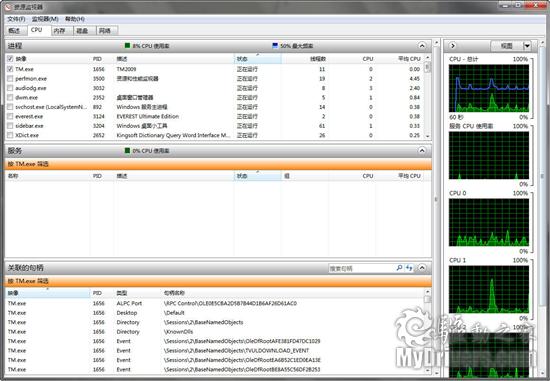Click the orange TM.exe filter bar under 服务
Viewport: 550px width, 381px height.
(218, 164)
